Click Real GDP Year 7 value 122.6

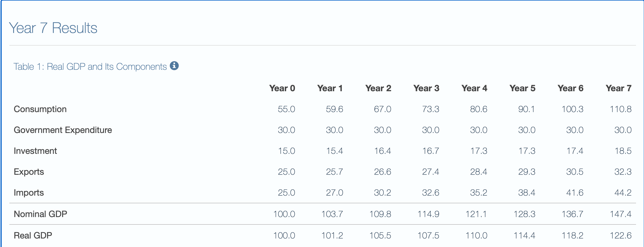621,235
